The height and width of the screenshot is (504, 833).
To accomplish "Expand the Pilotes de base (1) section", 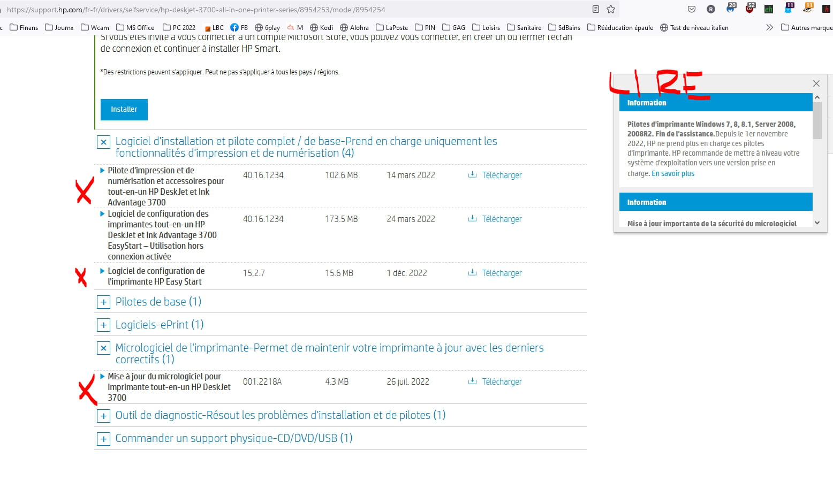I will [103, 302].
